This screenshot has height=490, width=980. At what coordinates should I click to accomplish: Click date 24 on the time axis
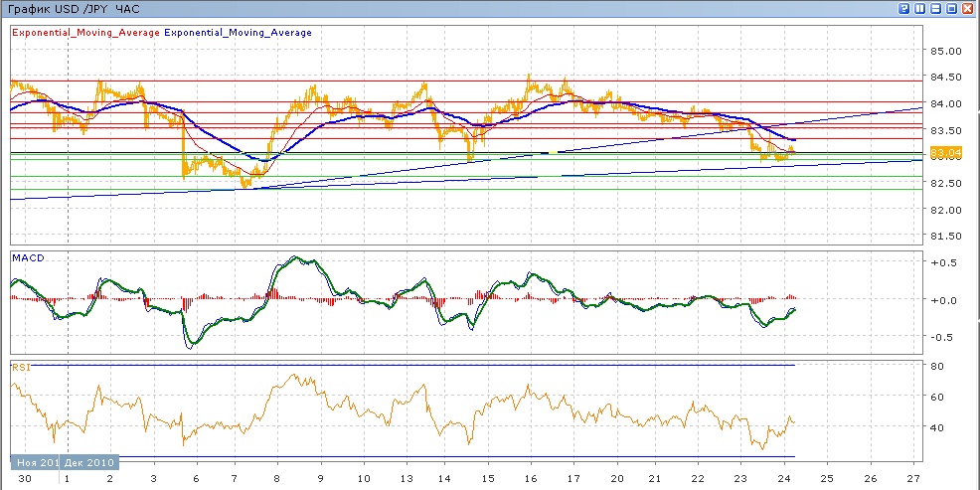[x=784, y=479]
